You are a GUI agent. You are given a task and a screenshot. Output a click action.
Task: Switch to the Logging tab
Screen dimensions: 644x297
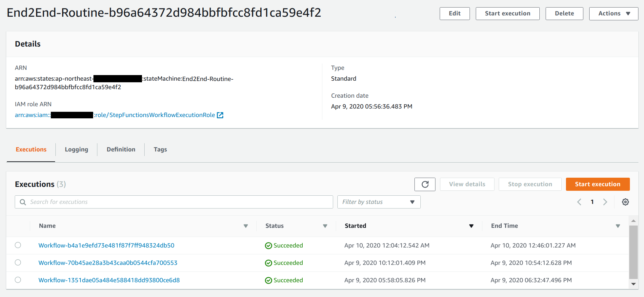click(76, 149)
